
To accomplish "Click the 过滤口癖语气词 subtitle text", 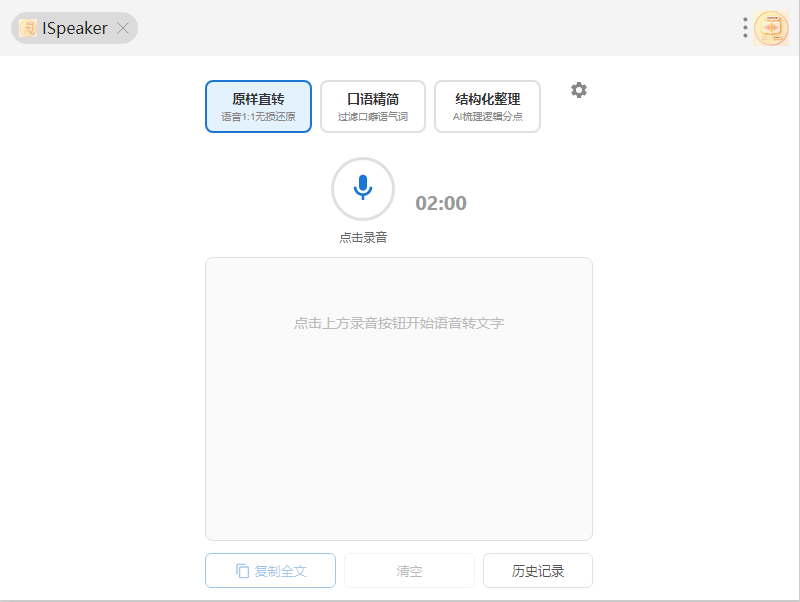I will click(373, 117).
